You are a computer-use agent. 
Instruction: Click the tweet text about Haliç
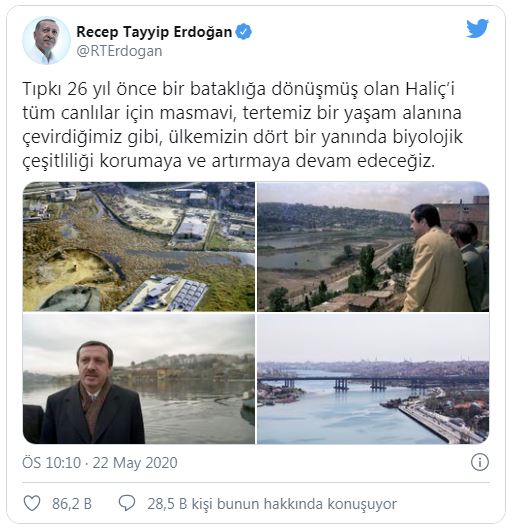(243, 125)
